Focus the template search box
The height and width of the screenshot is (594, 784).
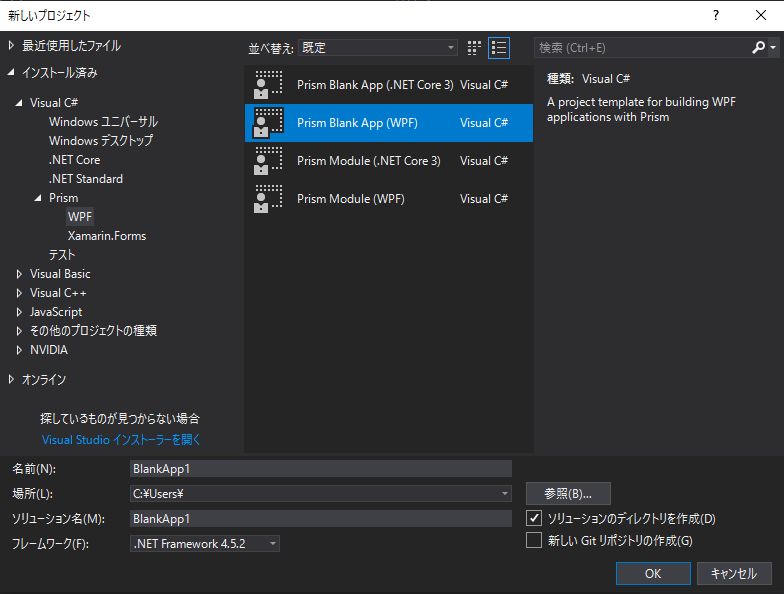(642, 48)
